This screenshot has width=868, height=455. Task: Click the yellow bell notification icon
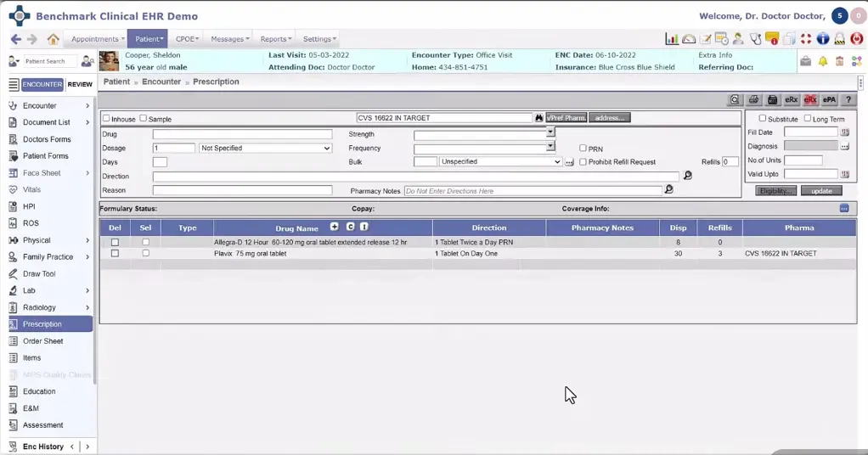pyautogui.click(x=823, y=61)
